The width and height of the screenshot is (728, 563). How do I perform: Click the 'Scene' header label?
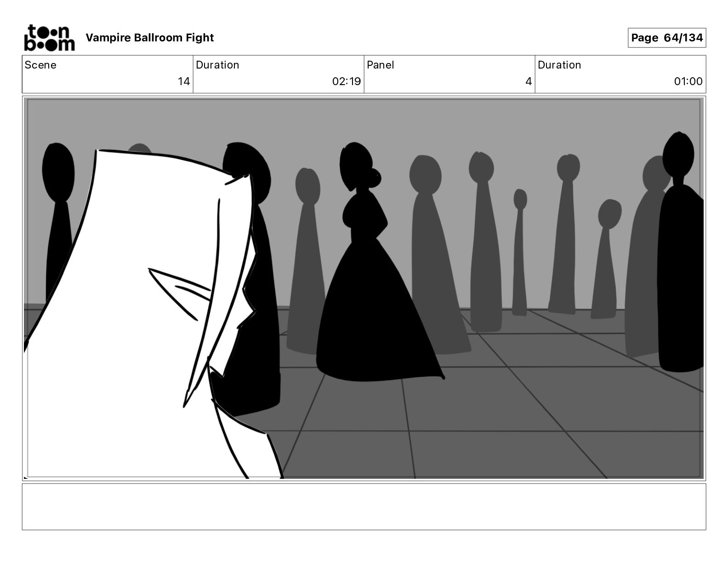pyautogui.click(x=40, y=65)
